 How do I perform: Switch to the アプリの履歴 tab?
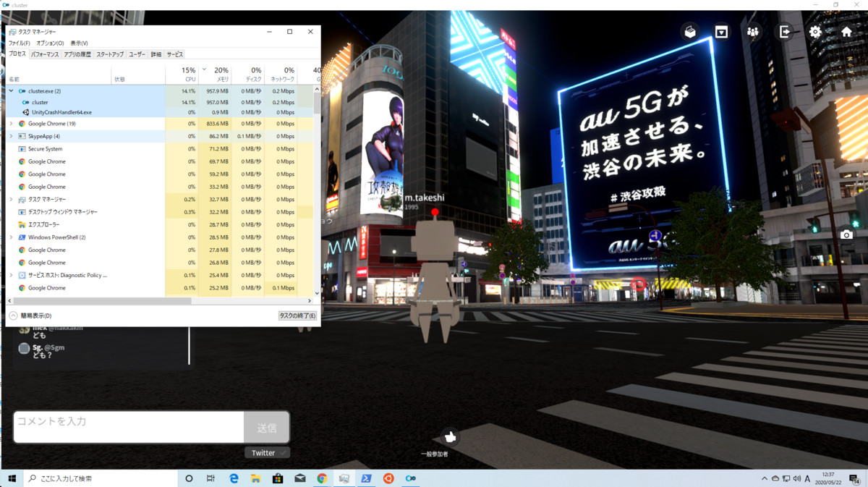coord(77,54)
